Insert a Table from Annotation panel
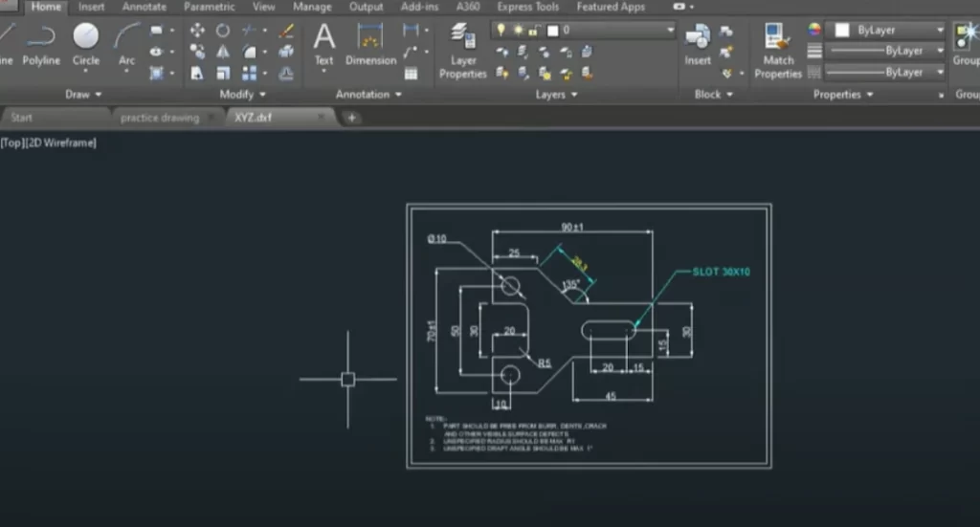Viewport: 980px width, 527px height. pyautogui.click(x=411, y=73)
